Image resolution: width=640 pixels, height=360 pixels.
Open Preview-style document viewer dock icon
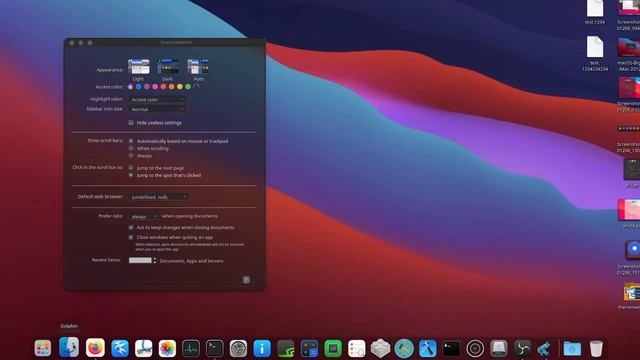pos(144,348)
